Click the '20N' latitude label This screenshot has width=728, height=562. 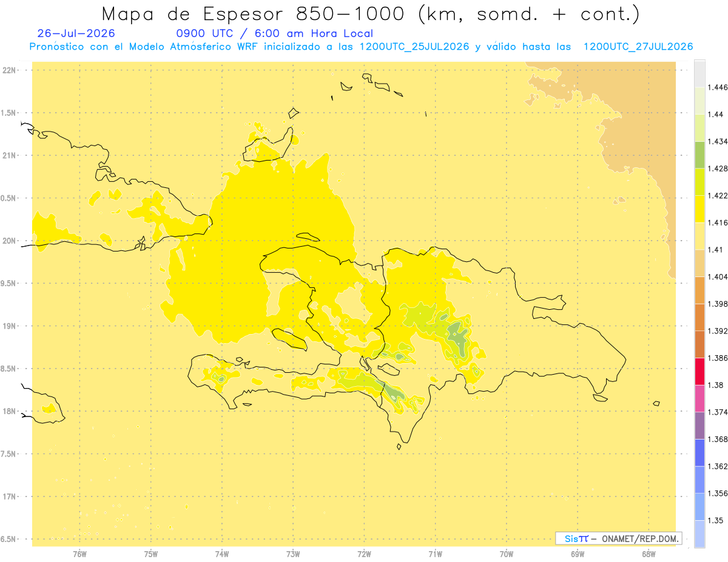10,241
